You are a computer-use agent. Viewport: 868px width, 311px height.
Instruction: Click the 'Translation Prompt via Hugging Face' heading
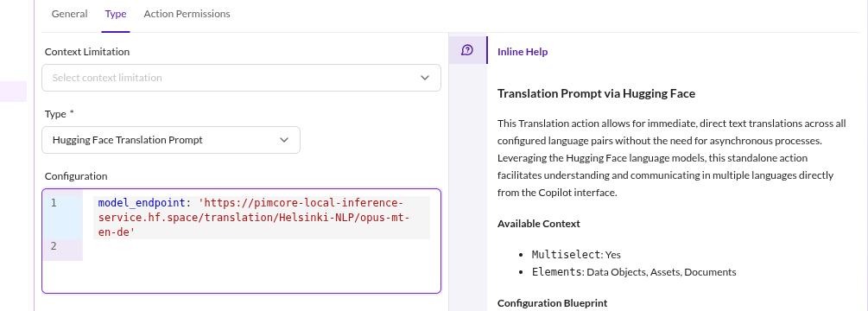[x=596, y=93]
